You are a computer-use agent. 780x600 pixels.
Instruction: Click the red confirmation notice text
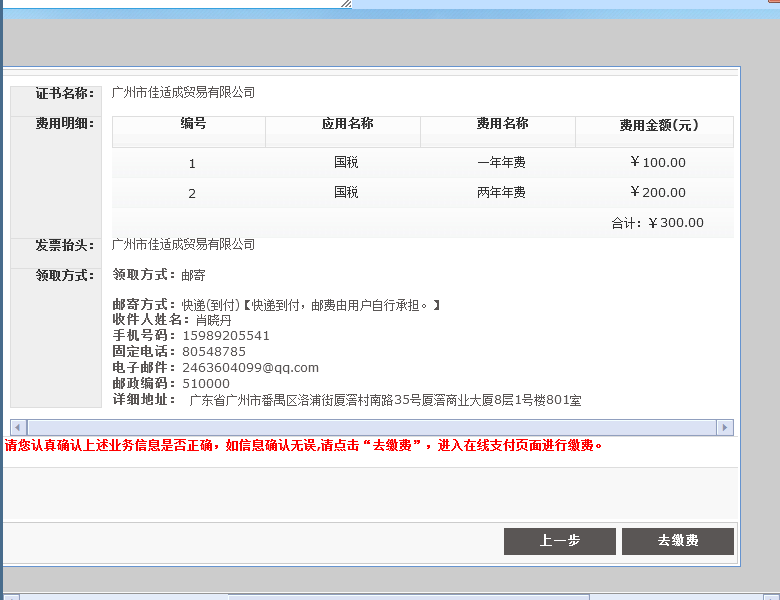tap(303, 445)
